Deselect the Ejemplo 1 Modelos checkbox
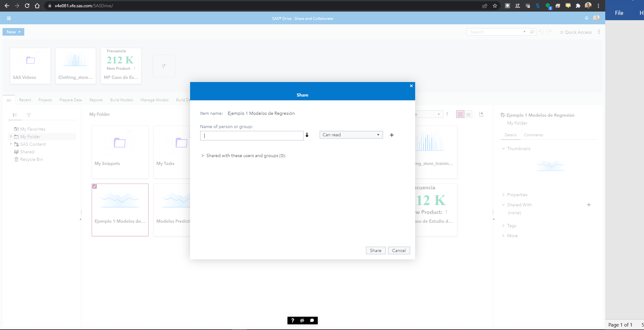 pos(95,186)
